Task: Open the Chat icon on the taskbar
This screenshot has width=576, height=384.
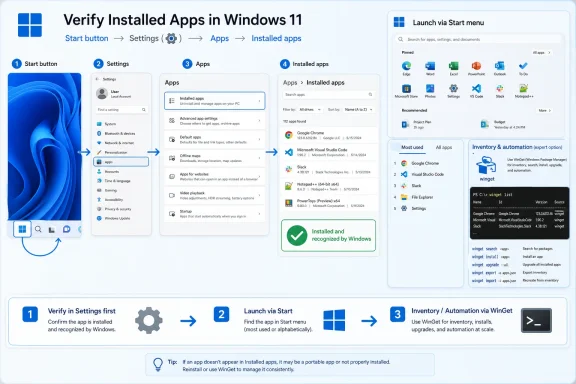Action: click(66, 229)
